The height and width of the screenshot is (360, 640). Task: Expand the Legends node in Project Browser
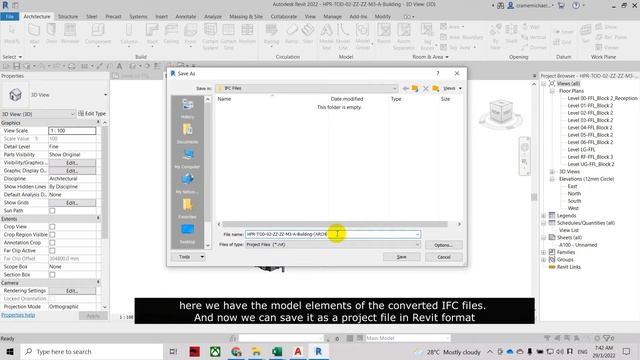(x=544, y=216)
